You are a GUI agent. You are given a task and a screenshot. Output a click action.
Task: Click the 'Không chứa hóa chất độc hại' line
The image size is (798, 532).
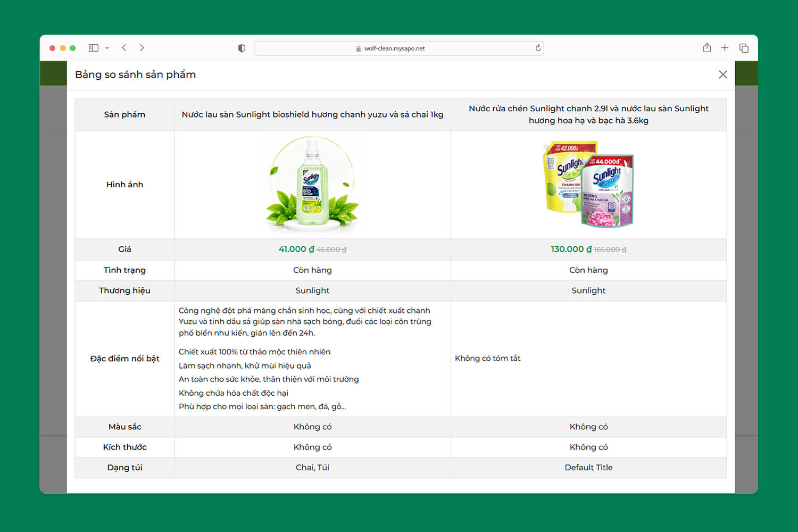233,393
